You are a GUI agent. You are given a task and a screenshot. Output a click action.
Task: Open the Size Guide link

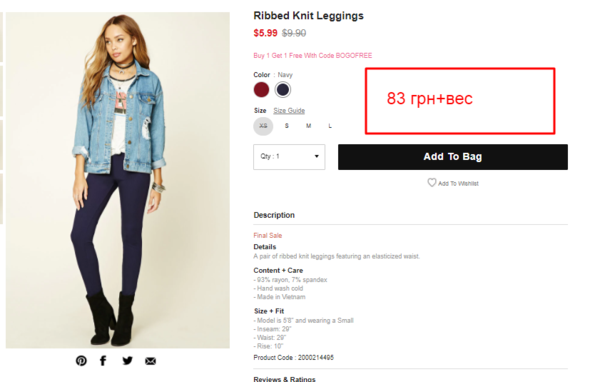(x=289, y=111)
